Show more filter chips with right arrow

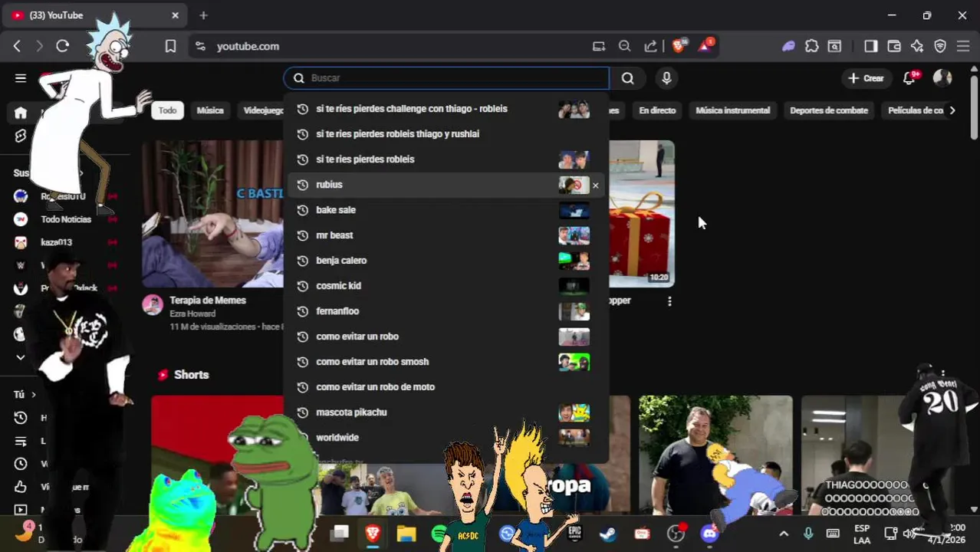[952, 110]
